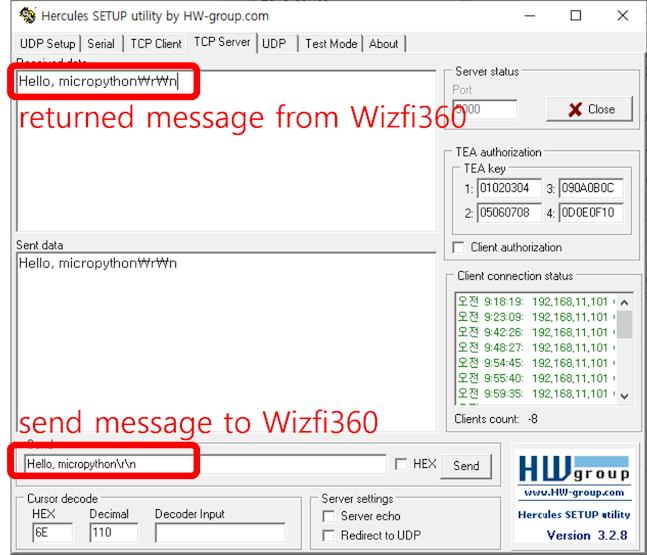Screen dimensions: 647x555
Task: Switch to the Serial tab
Action: 101,44
